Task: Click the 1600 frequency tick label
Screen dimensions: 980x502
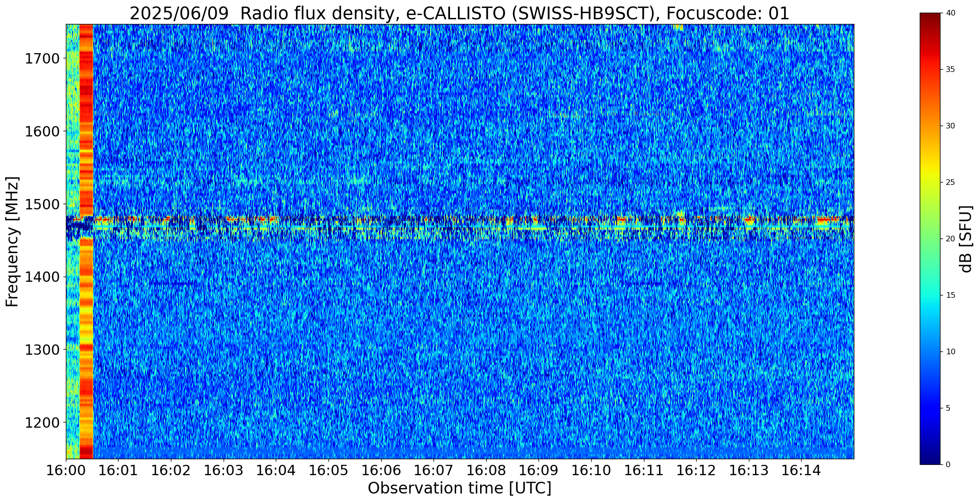Action: click(x=42, y=131)
